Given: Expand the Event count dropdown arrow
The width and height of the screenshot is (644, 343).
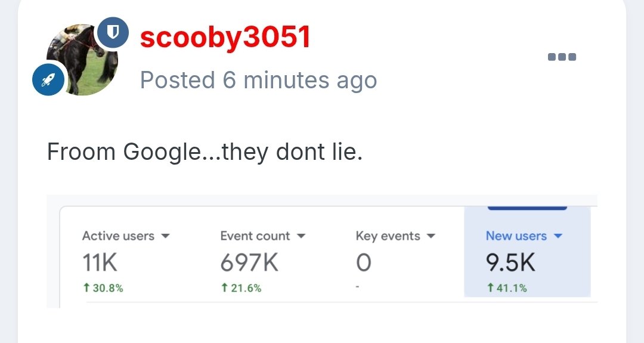Looking at the screenshot, I should point(301,236).
